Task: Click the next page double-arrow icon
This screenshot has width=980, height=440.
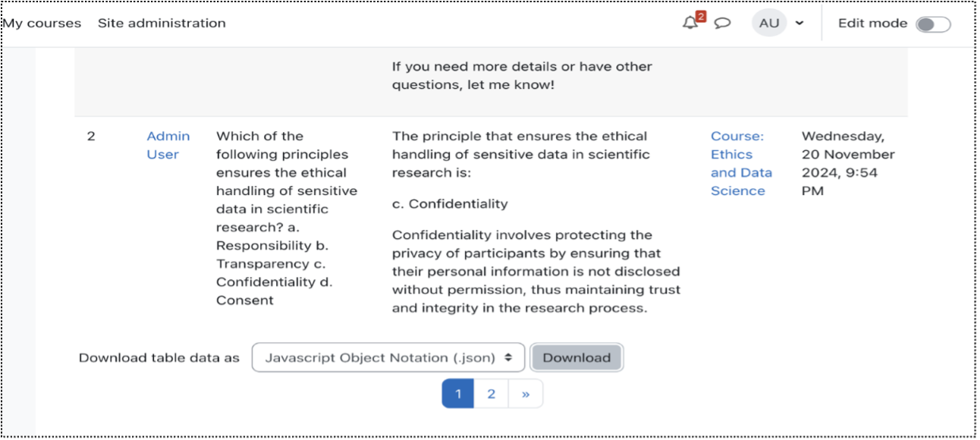Action: [x=526, y=394]
